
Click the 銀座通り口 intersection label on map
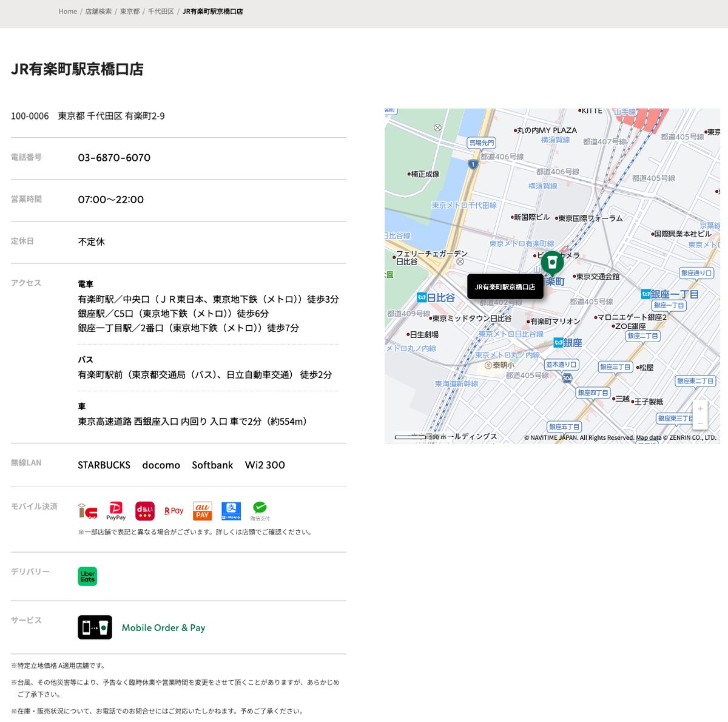pyautogui.click(x=696, y=273)
